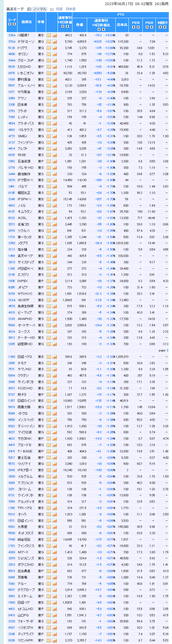Open chart icon for リケンNPR row
The width and height of the screenshot is (172, 644).
click(x=54, y=640)
